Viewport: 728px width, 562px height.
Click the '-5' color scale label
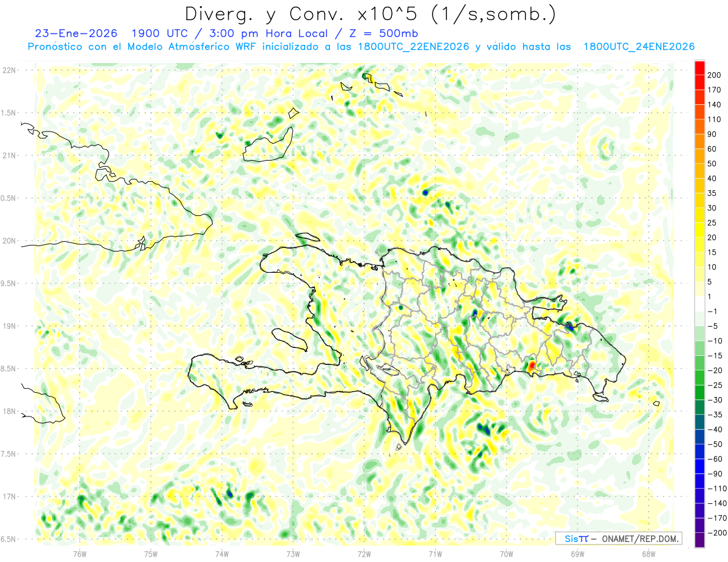pos(712,326)
